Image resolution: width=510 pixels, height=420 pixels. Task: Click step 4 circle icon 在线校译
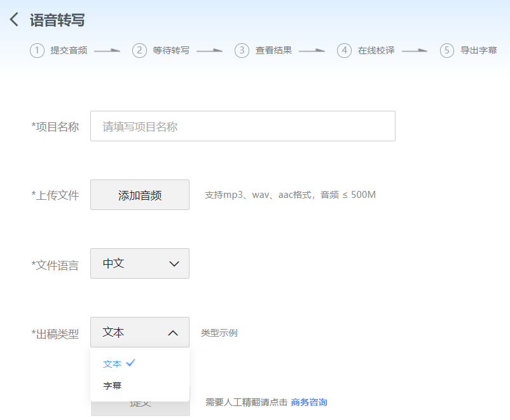[x=344, y=50]
